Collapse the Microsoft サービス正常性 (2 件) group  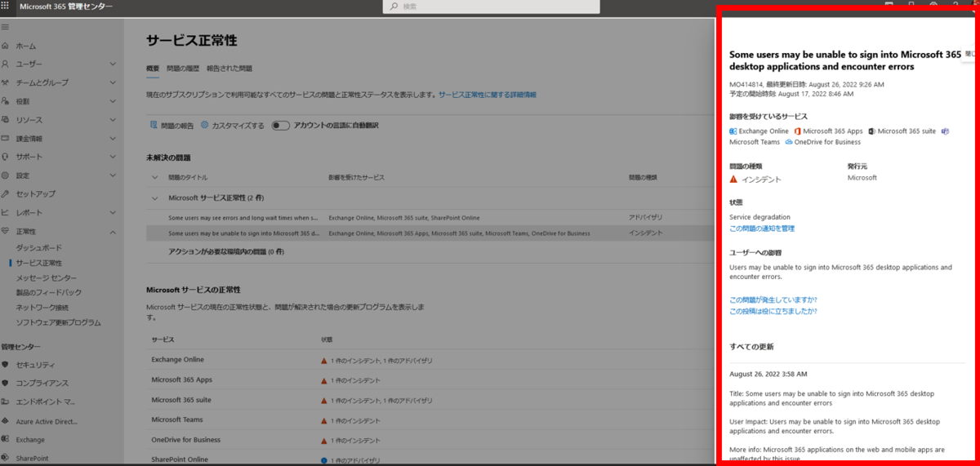click(x=155, y=197)
